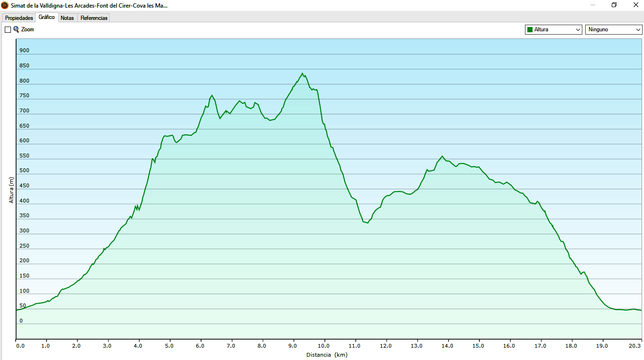Click the 10.0 distance axis value
This screenshot has width=644, height=360.
pyautogui.click(x=324, y=346)
